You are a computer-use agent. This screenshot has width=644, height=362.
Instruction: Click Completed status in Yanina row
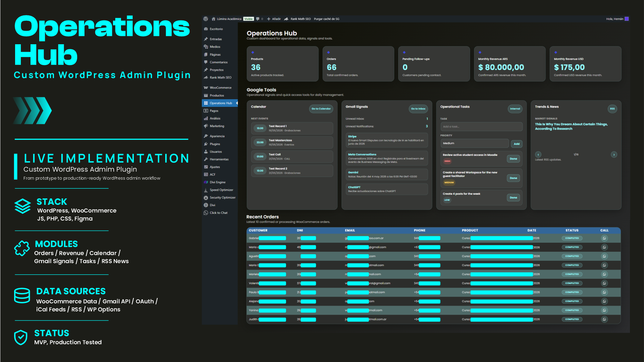572,310
